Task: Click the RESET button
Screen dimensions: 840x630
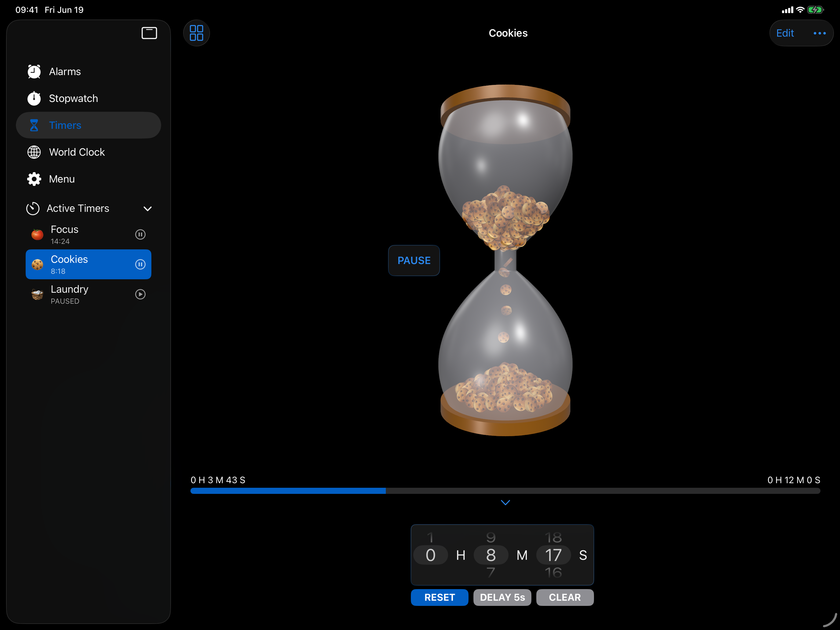Action: coord(440,597)
